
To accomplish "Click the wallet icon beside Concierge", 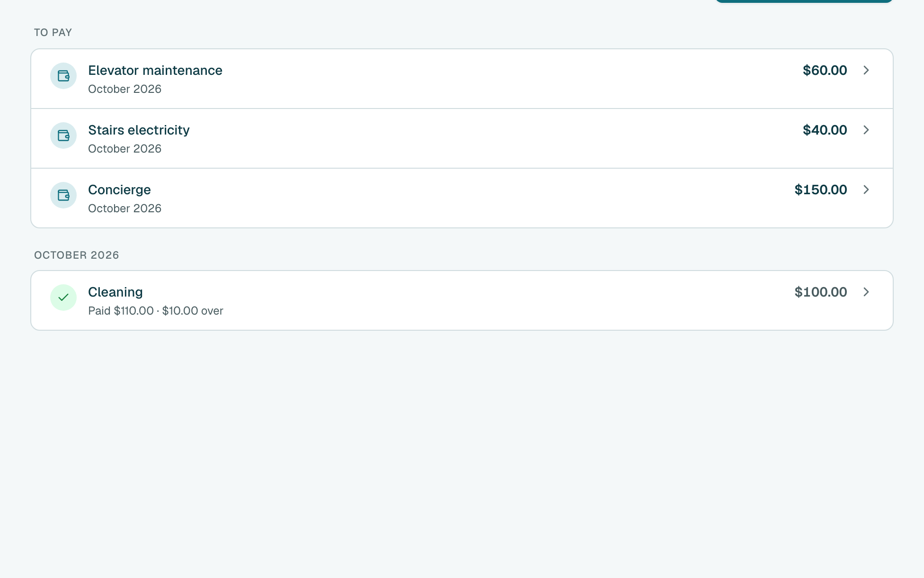I will tap(63, 195).
